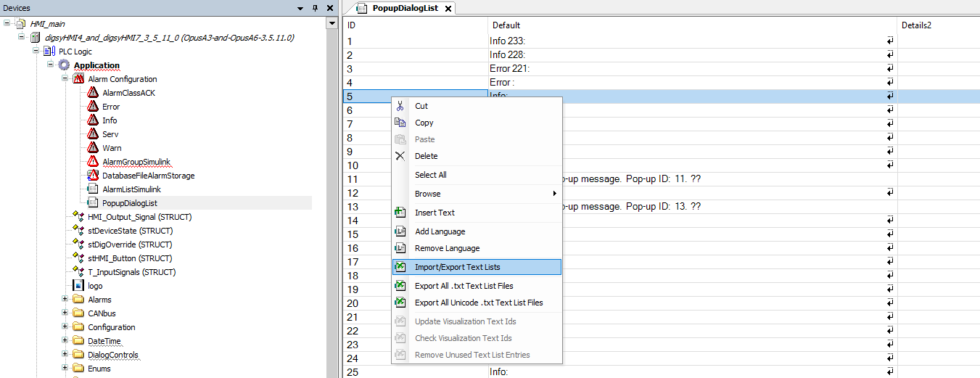980x378 pixels.
Task: Click the Alarms folder icon
Action: pos(78,300)
